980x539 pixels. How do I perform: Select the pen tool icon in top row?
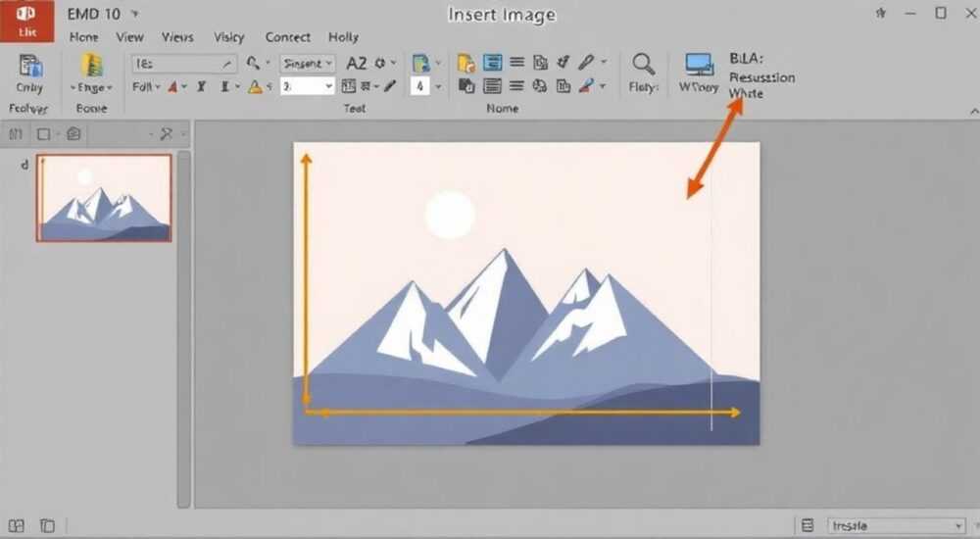point(586,62)
